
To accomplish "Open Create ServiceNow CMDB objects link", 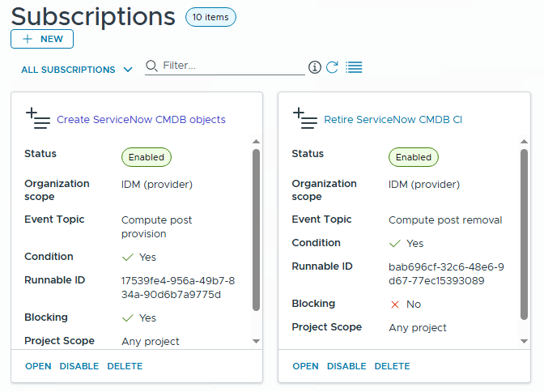I will [x=141, y=119].
